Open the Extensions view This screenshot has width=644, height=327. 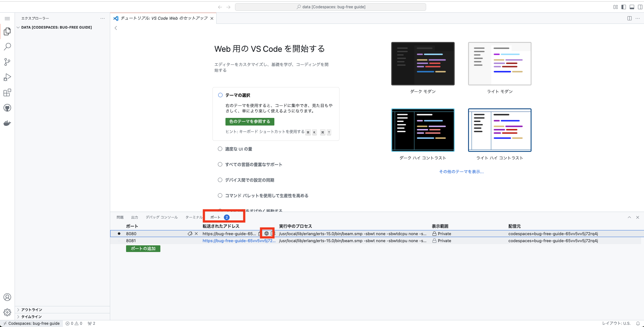point(7,92)
